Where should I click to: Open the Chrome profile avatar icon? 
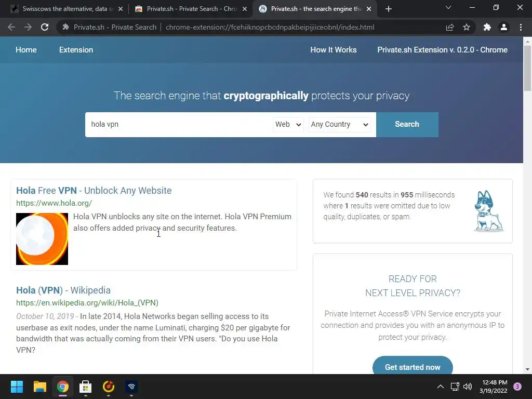pos(504,27)
